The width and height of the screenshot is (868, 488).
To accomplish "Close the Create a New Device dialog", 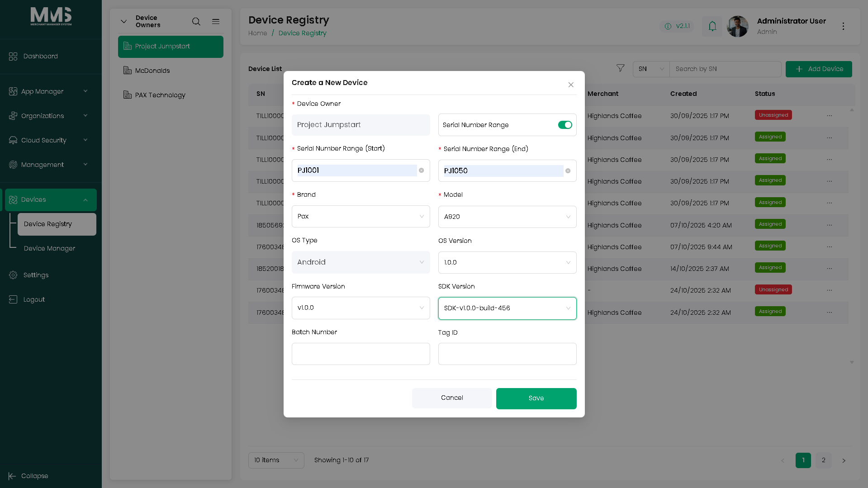I will point(571,85).
